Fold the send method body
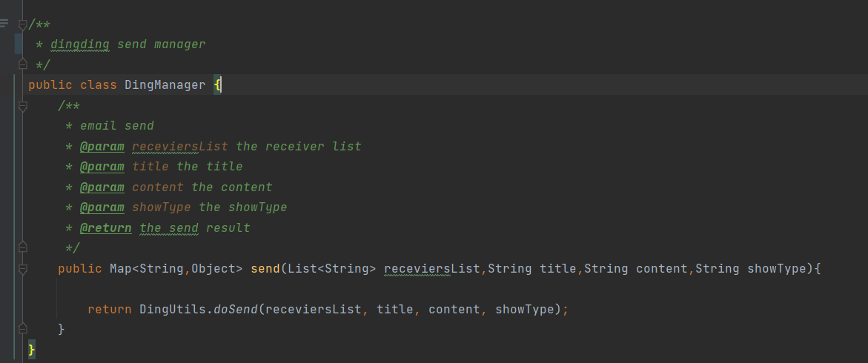Viewport: 868px width, 363px height. pyautogui.click(x=23, y=268)
